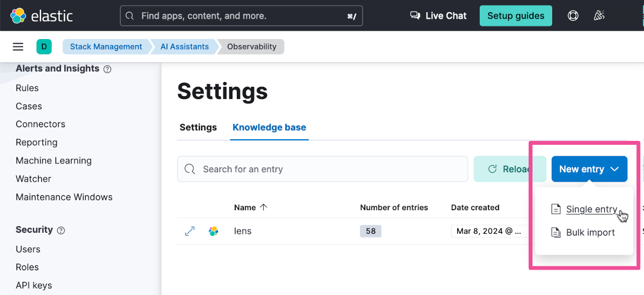Open Machine Learning in the sidebar
644x295 pixels.
click(54, 161)
